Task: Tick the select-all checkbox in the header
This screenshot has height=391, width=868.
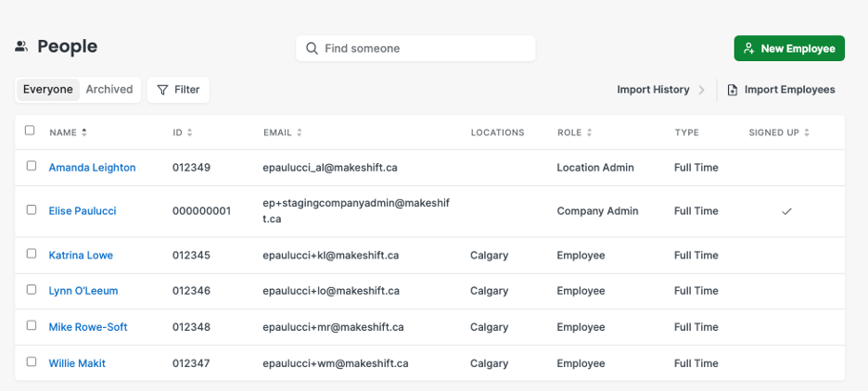Action: click(30, 131)
